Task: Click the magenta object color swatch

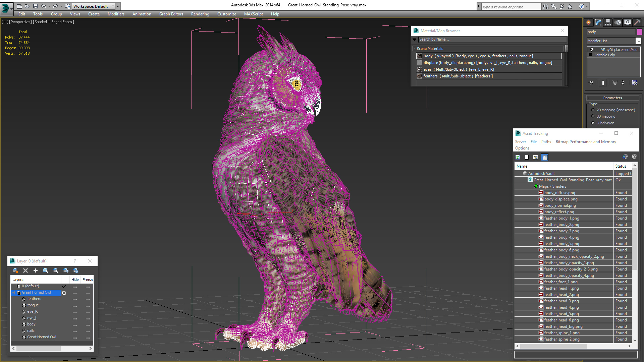Action: (x=640, y=32)
